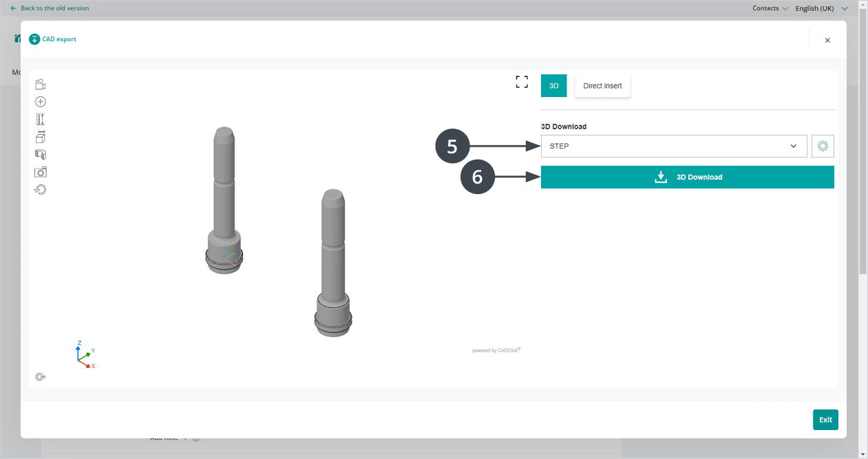The image size is (868, 459).
Task: Click the 3D Download button
Action: point(687,177)
